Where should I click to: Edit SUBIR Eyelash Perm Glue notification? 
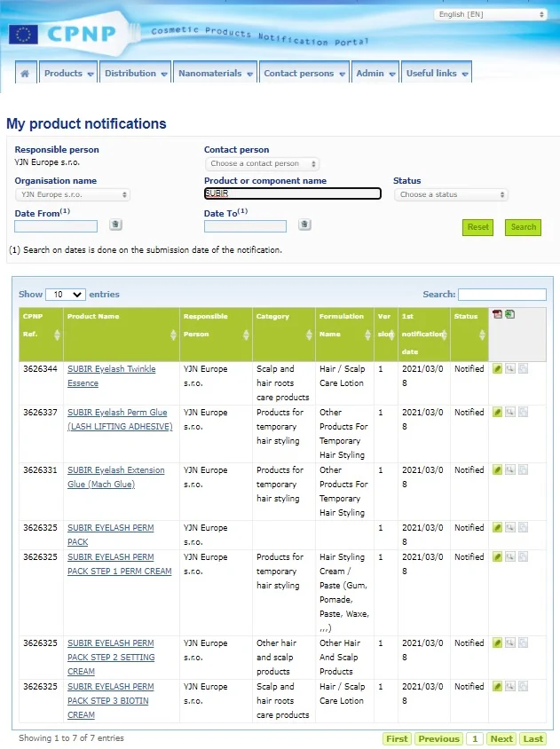[497, 413]
